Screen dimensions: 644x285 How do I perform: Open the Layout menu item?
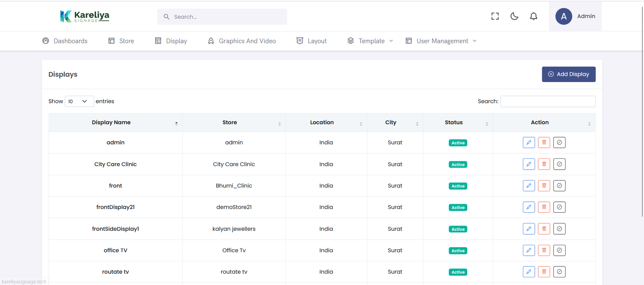312,41
